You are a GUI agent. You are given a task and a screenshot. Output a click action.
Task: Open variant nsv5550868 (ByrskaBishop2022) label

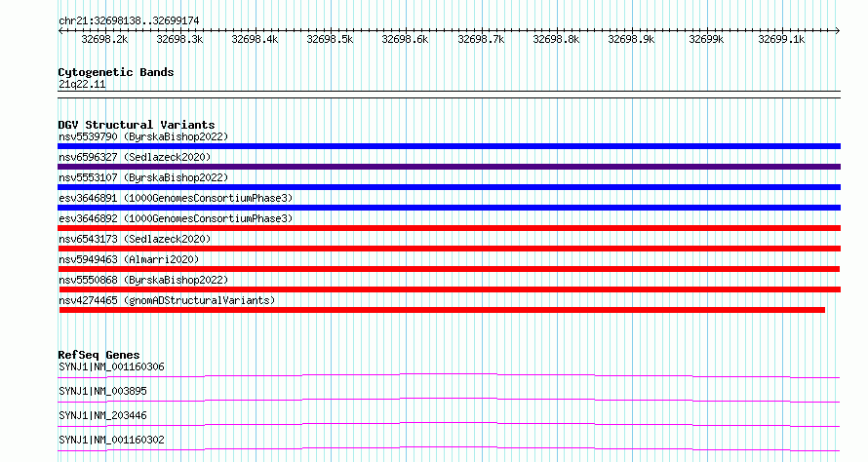click(143, 280)
